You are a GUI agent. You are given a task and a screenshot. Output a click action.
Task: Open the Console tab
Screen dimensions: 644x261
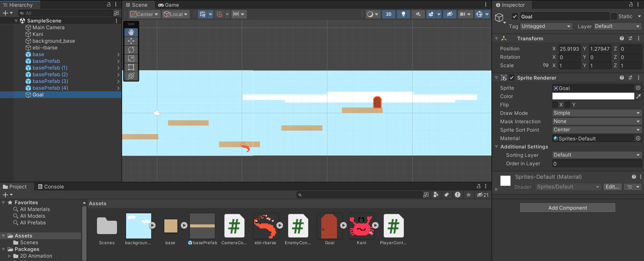[x=51, y=187]
